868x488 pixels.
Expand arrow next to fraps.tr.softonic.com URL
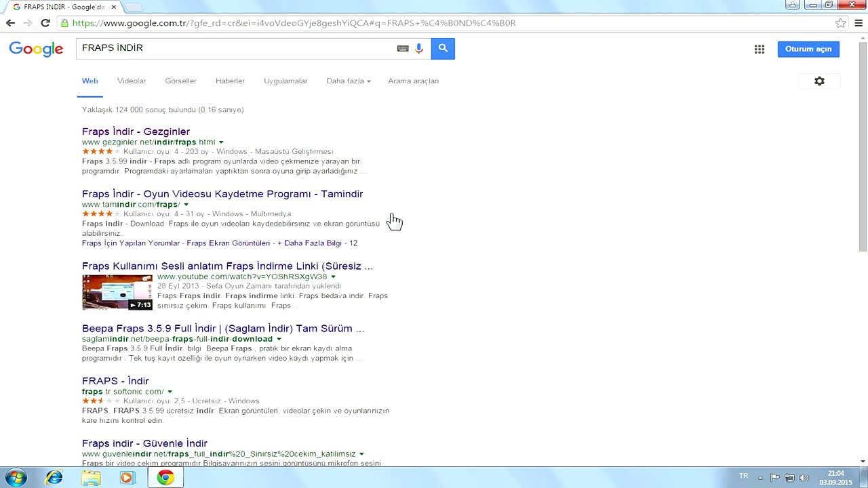[x=170, y=392]
